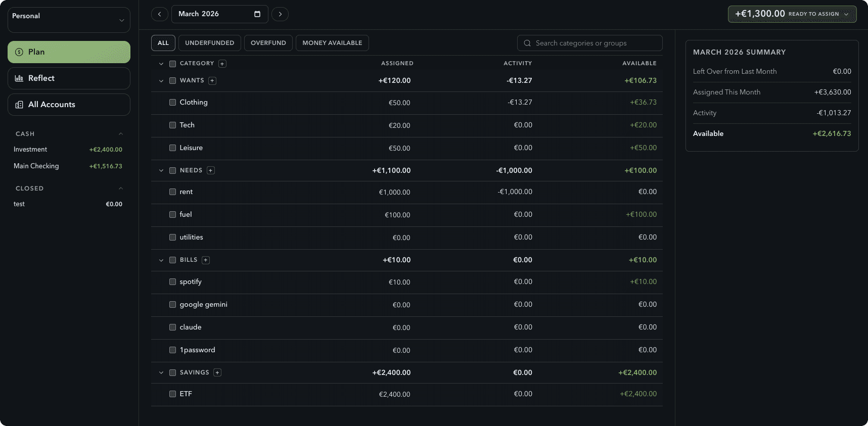This screenshot has height=426, width=868.
Task: Click ETF assigned amount €2,400.00
Action: (394, 394)
